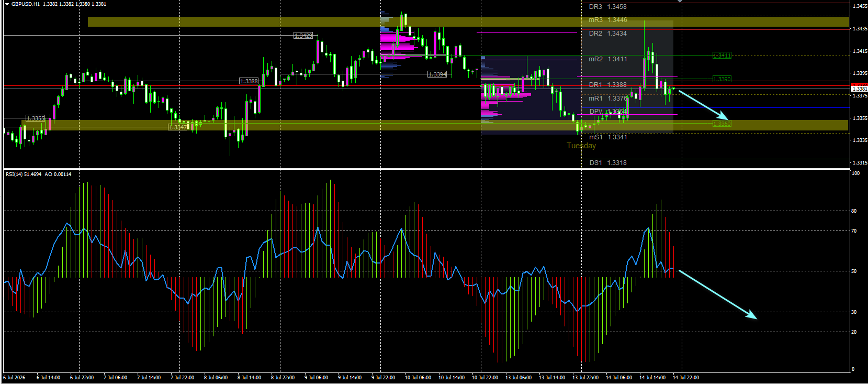The image size is (868, 384).
Task: Click the 14 Jul 22:00 time axis label
Action: [x=686, y=378]
